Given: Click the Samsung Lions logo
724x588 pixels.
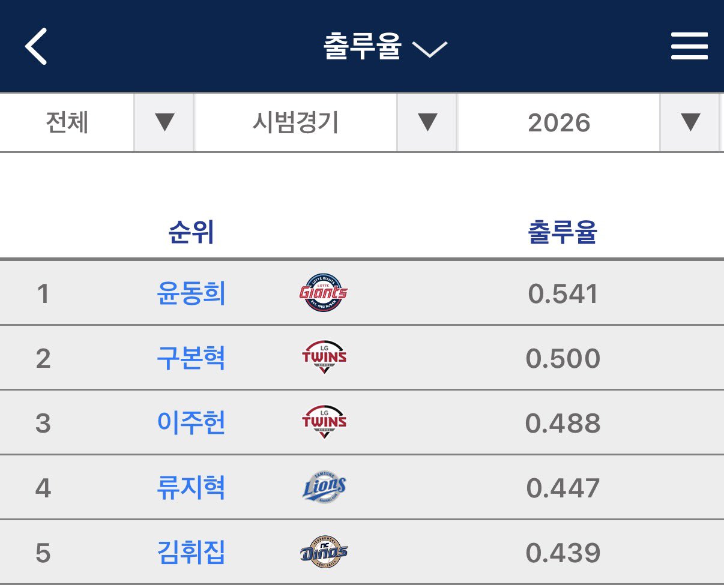Looking at the screenshot, I should pyautogui.click(x=324, y=488).
